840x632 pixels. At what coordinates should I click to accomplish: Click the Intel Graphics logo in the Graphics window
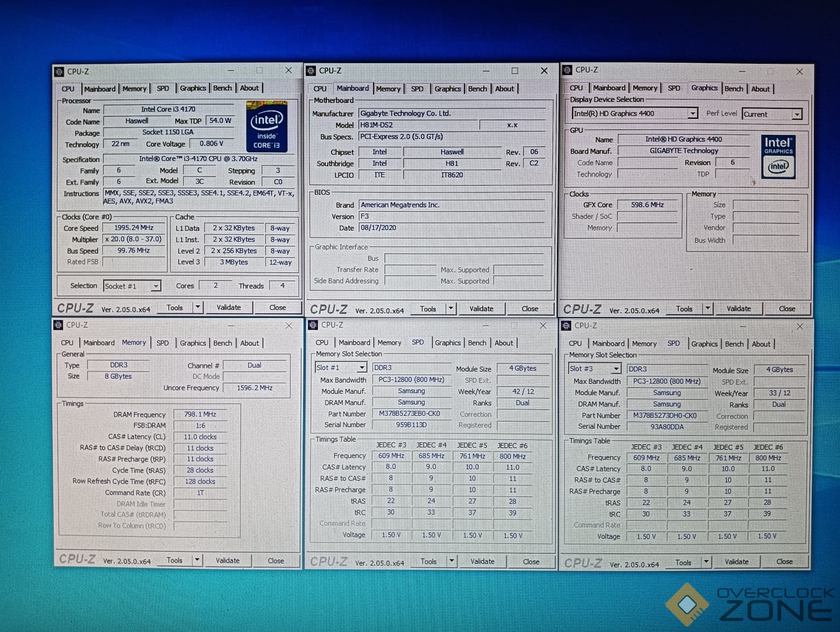778,157
